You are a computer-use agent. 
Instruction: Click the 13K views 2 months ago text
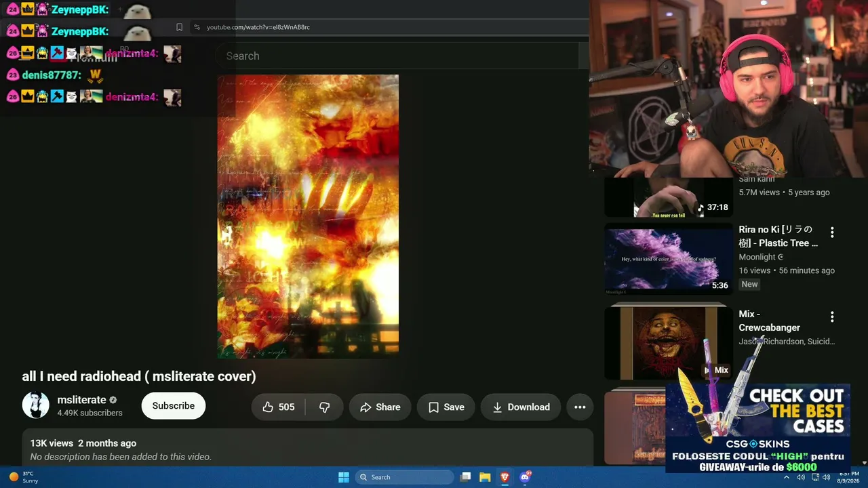pos(83,443)
